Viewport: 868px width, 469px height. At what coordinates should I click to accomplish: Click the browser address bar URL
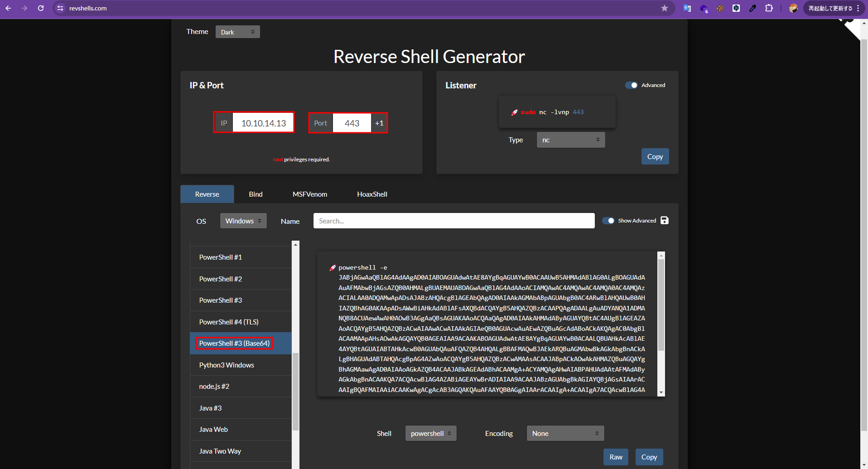[x=88, y=8]
